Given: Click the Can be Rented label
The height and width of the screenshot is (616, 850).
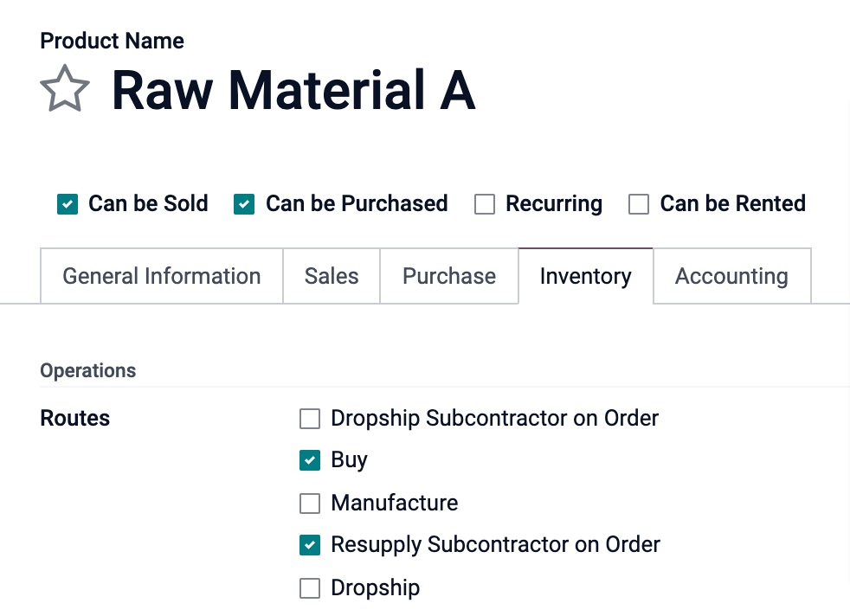Looking at the screenshot, I should [732, 204].
